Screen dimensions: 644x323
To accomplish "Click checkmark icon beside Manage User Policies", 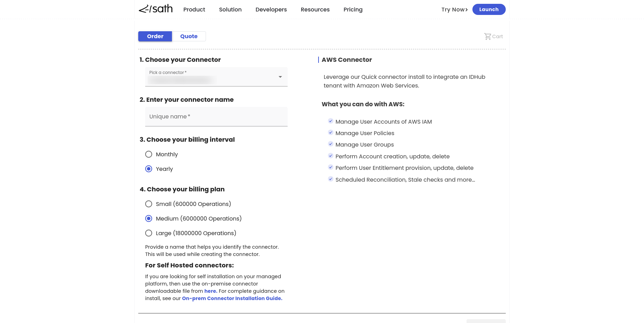I will pos(331,133).
